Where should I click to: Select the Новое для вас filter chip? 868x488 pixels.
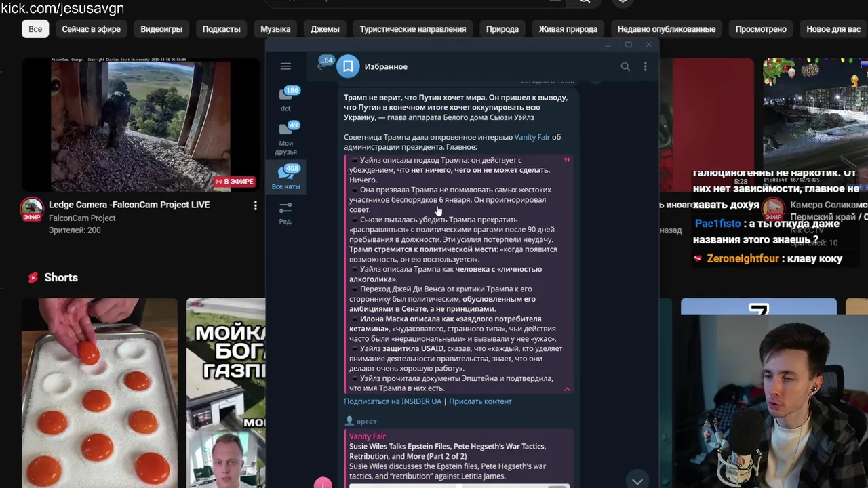coord(833,29)
